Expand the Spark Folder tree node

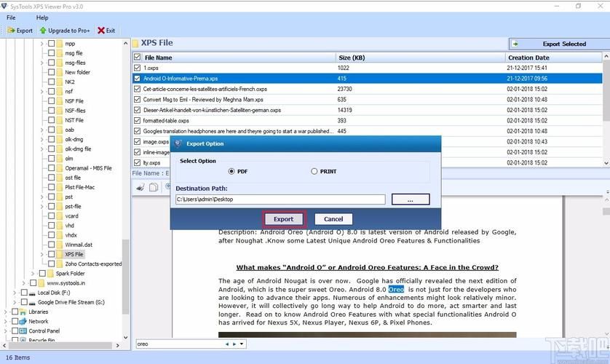(x=33, y=274)
